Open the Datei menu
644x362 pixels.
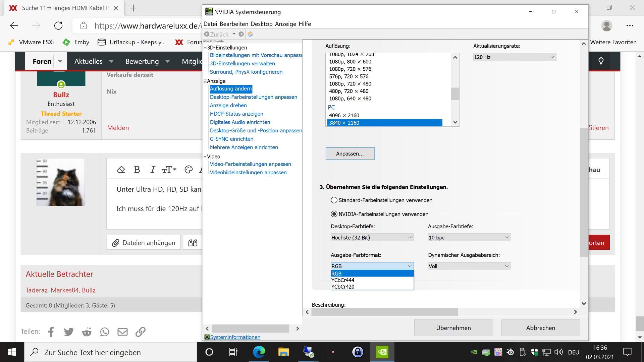tap(210, 24)
